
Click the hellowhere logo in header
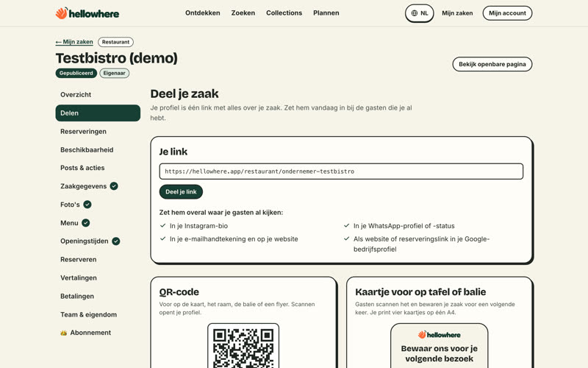pos(87,13)
